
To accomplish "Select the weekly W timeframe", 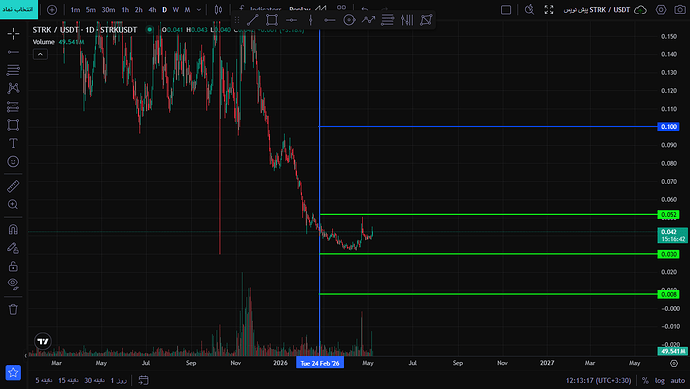I will tap(176, 10).
